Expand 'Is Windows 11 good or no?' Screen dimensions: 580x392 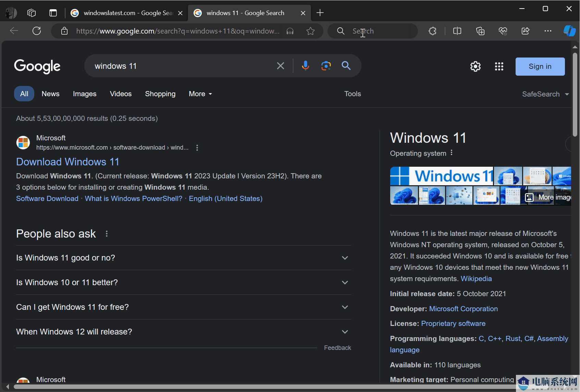click(x=184, y=258)
